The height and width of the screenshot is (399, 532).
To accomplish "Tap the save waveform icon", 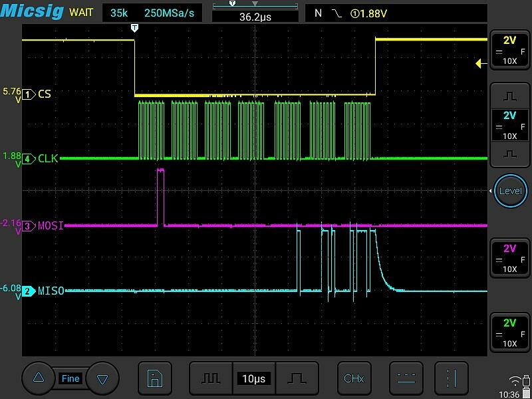I will 154,378.
